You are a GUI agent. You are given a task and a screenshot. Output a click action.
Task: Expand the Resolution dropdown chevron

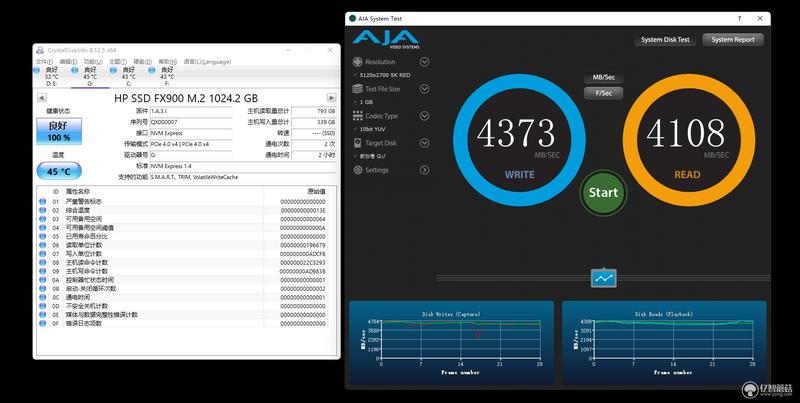point(424,62)
